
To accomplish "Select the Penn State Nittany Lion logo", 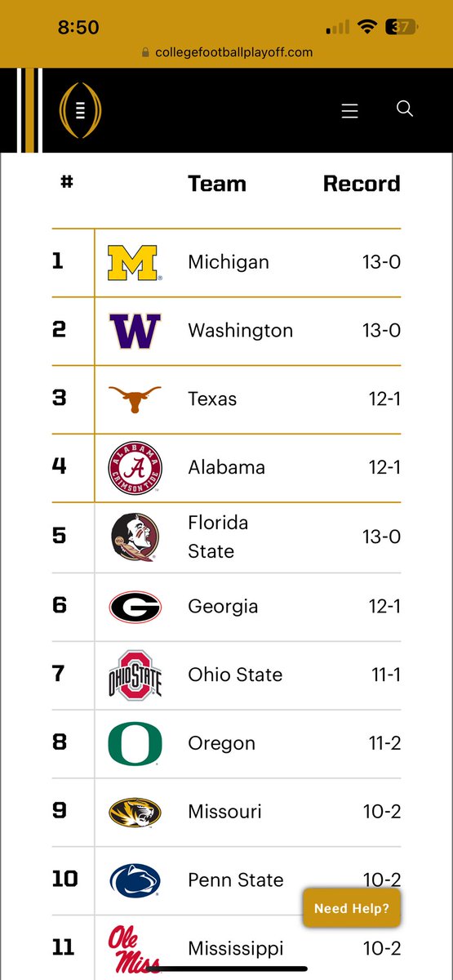I will [135, 880].
